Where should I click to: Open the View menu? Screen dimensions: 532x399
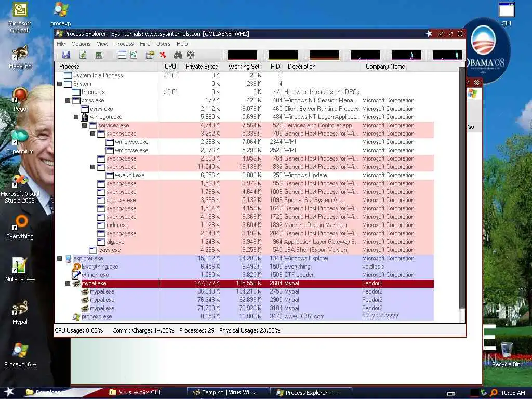[102, 44]
